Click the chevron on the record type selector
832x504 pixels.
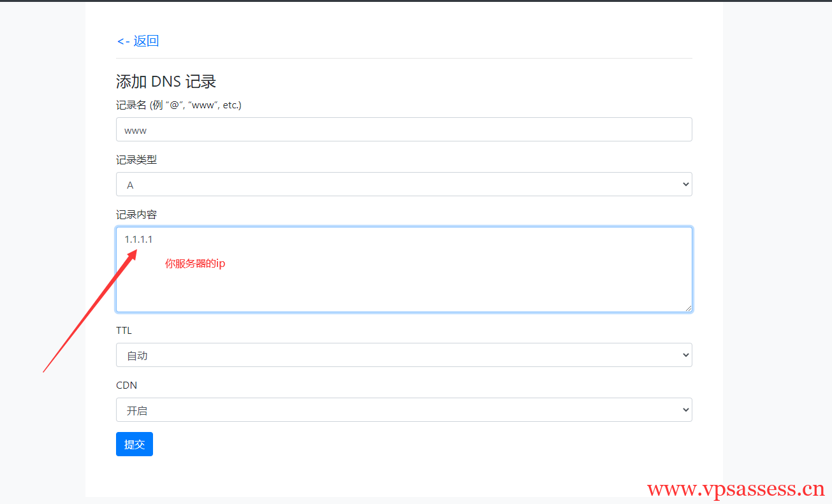coord(686,184)
